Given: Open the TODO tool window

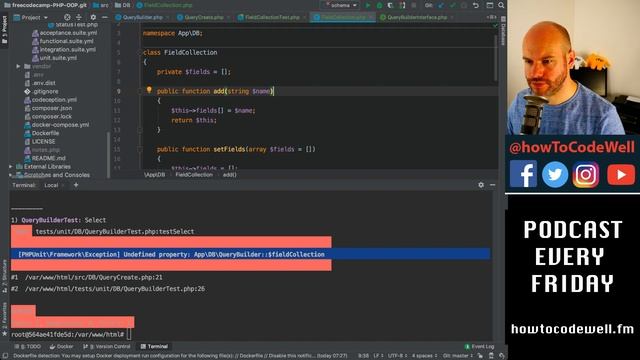Looking at the screenshot, I should tap(28, 347).
